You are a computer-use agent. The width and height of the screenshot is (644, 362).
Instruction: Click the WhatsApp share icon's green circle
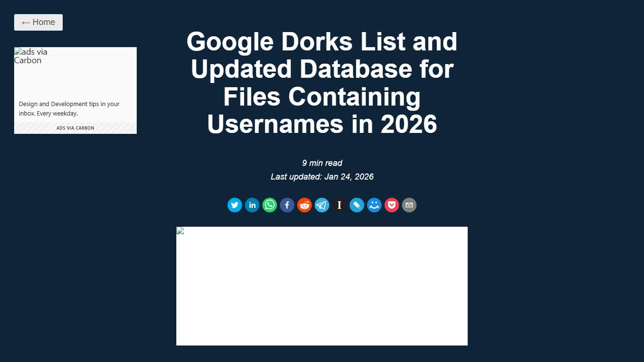269,205
